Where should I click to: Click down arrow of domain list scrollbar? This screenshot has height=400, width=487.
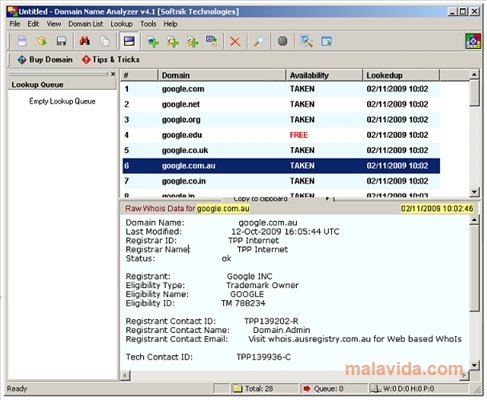(474, 192)
